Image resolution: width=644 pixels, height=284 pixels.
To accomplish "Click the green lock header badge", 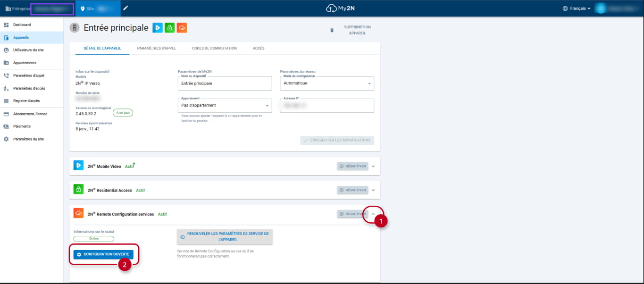I will tap(170, 28).
